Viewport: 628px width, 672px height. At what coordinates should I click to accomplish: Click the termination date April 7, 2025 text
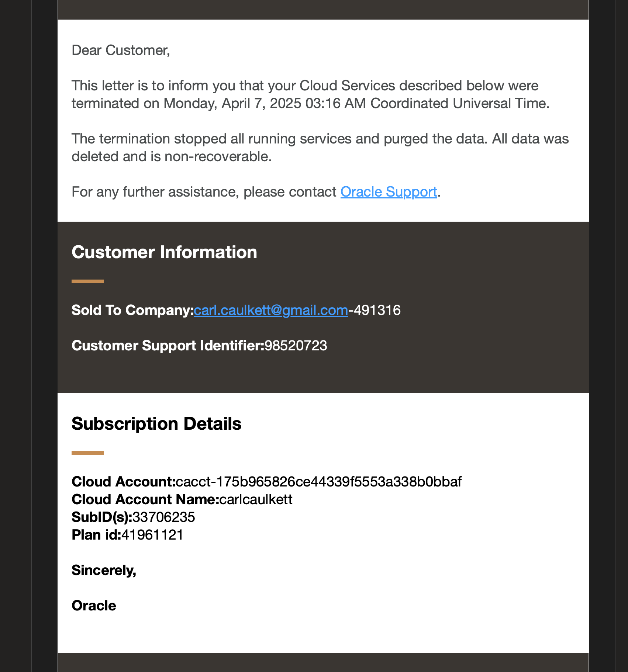point(262,103)
